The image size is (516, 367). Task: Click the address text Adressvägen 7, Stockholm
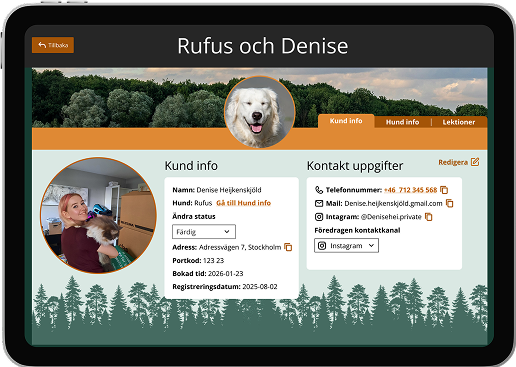click(240, 247)
